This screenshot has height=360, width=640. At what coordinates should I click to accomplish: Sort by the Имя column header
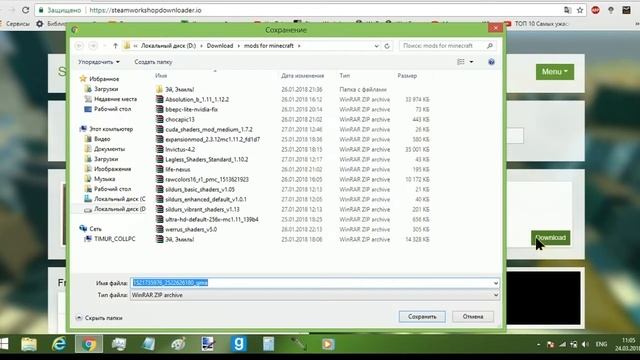161,76
